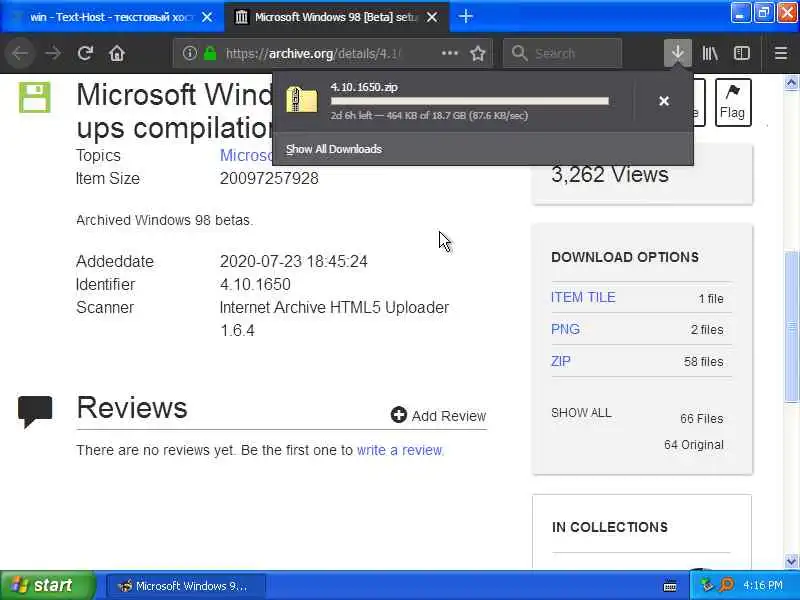Close the Microsoft Windows 98 Beta tab
800x600 pixels.
click(432, 17)
